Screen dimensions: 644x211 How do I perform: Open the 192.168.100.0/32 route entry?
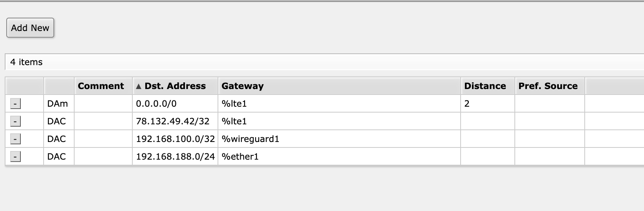pos(175,139)
